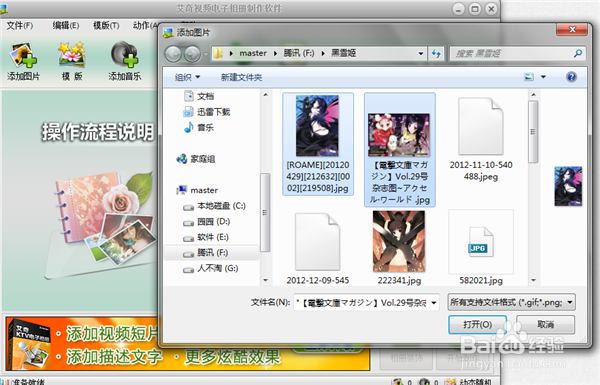
Task: Open the file format filter dropdown
Action: click(x=512, y=302)
